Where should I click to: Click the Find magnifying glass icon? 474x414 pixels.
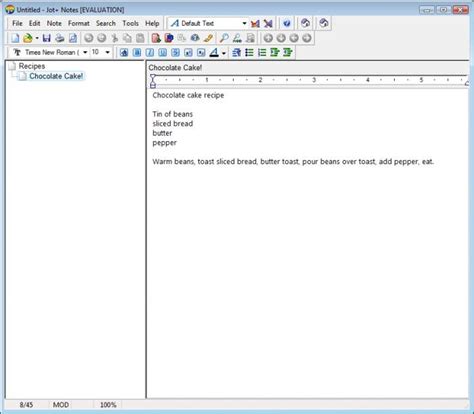pos(224,38)
